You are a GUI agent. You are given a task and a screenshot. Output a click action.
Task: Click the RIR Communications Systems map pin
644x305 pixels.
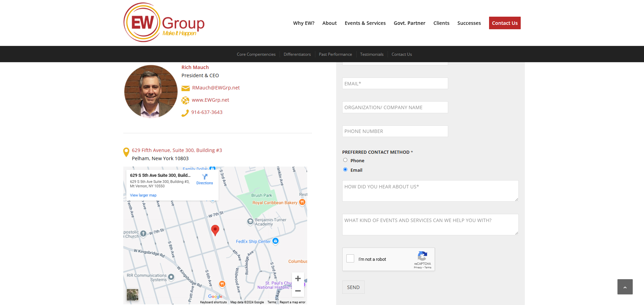pyautogui.click(x=171, y=277)
